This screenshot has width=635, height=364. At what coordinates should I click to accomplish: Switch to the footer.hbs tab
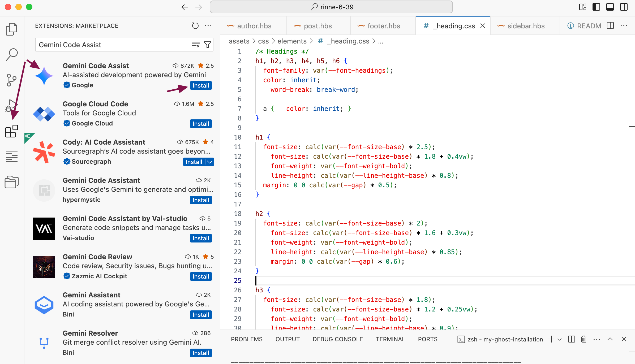383,26
